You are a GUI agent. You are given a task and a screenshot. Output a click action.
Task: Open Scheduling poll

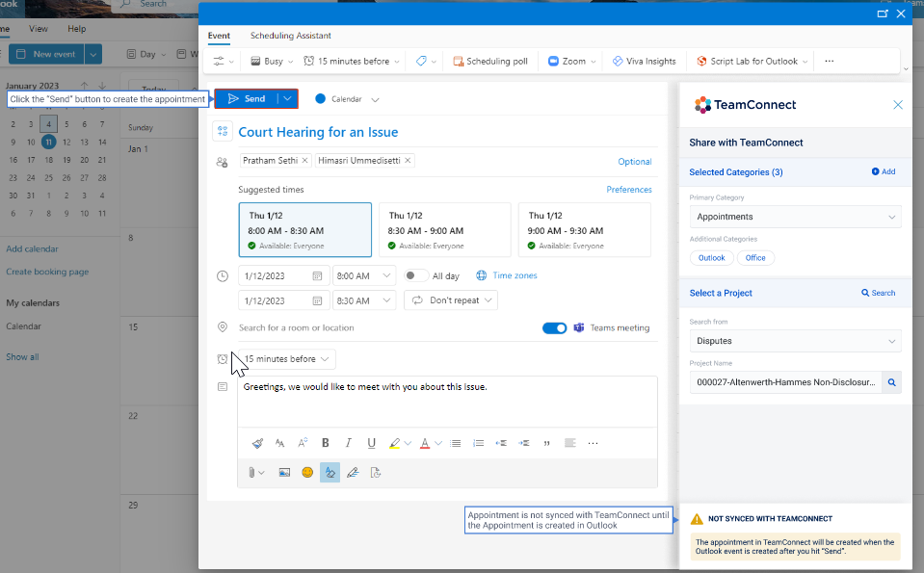pos(490,62)
